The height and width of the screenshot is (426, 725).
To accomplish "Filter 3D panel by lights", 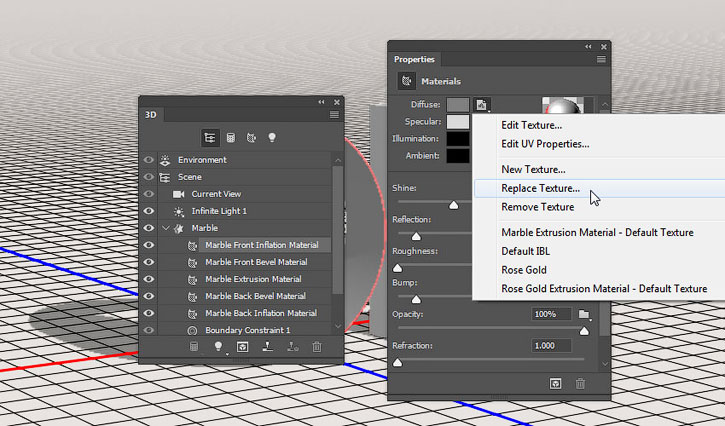I will [x=272, y=138].
